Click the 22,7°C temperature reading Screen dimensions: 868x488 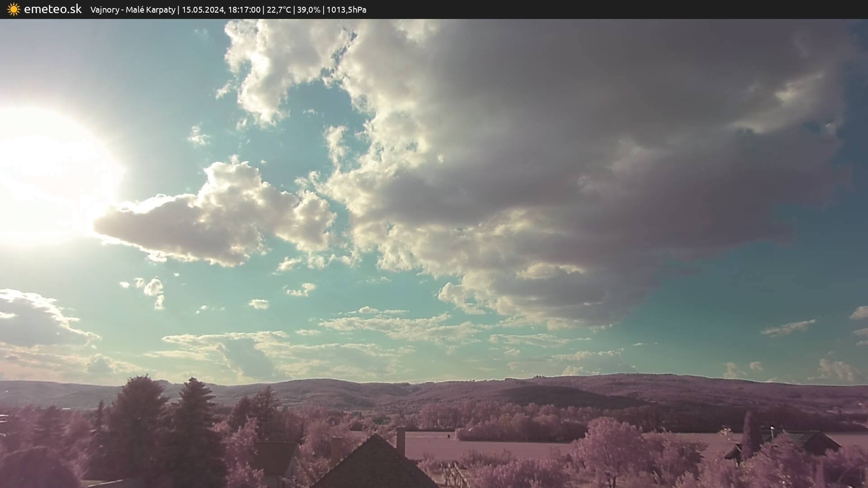click(x=278, y=9)
